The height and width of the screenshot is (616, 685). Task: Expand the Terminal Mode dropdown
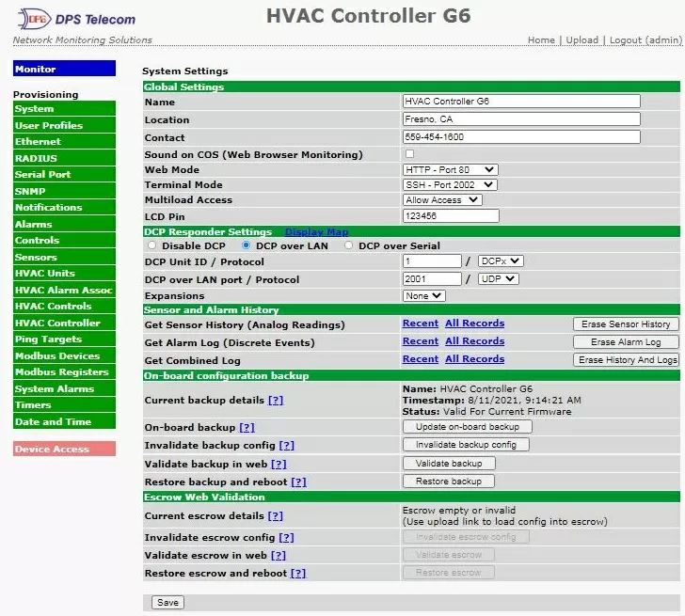450,185
